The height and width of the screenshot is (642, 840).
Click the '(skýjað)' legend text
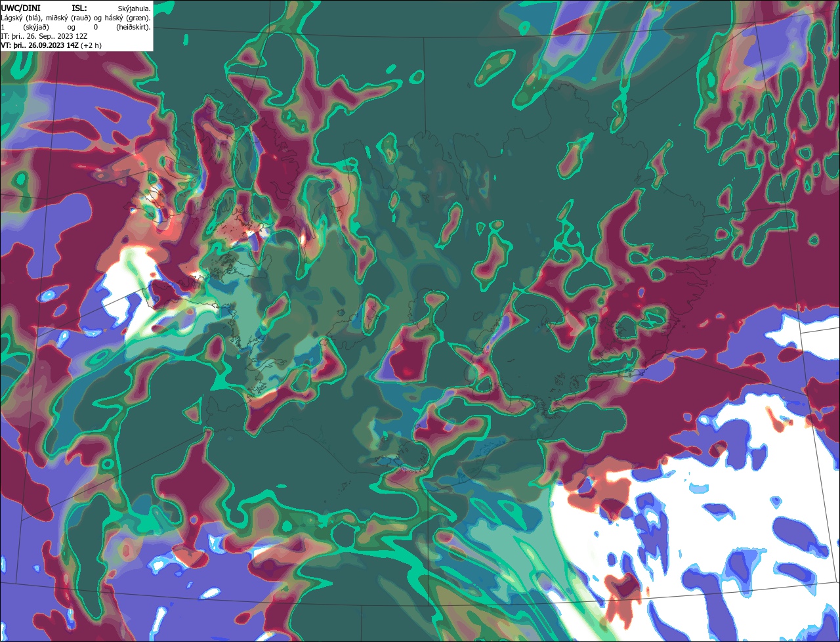point(36,28)
